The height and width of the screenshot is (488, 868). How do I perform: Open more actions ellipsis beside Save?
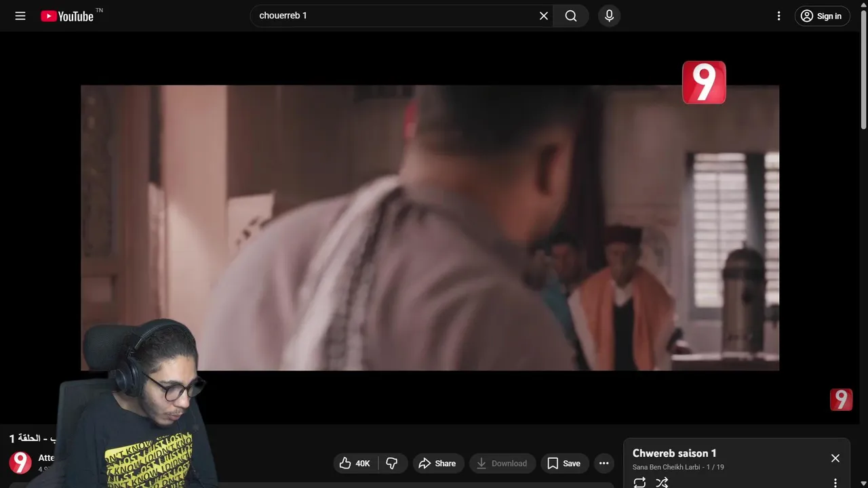click(604, 463)
